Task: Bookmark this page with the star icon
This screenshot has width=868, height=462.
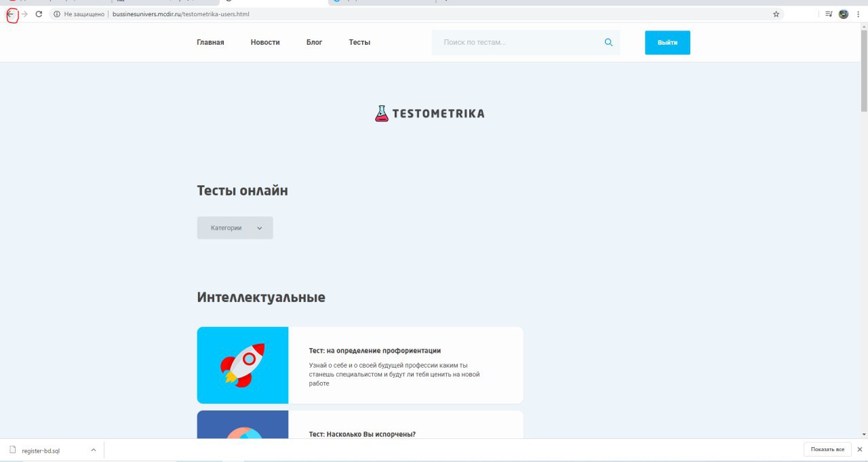Action: pos(776,14)
